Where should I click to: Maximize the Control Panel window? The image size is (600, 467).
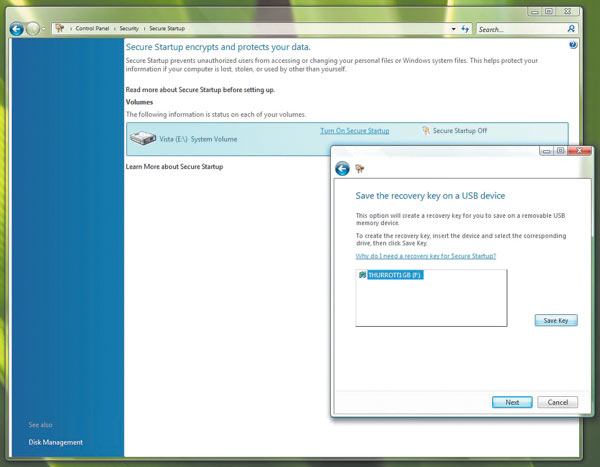tap(549, 11)
